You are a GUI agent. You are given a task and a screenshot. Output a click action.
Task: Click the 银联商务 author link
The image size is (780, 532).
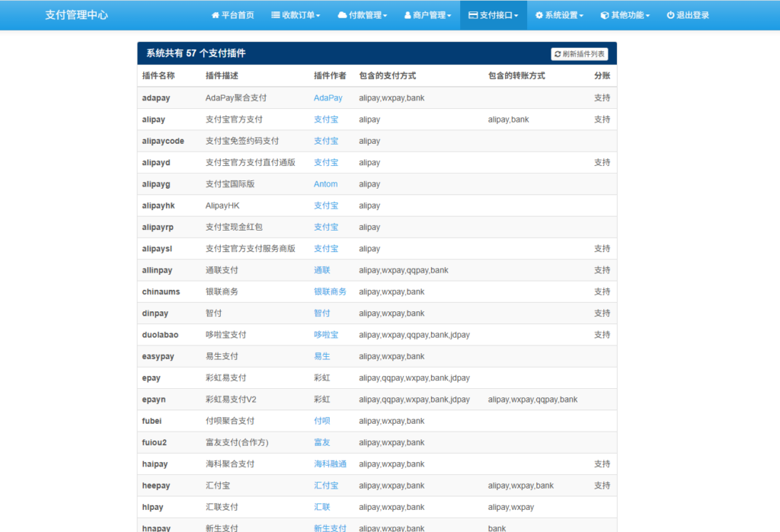330,291
